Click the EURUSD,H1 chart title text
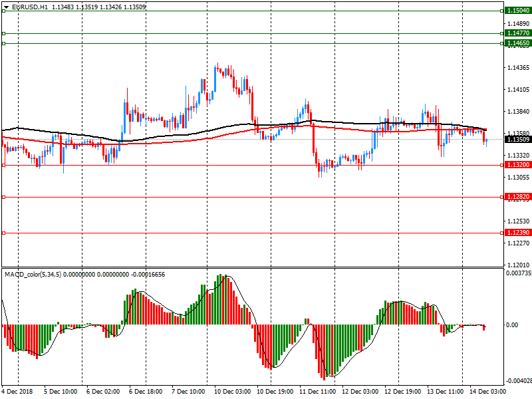This screenshot has height=399, width=532. tap(30, 7)
